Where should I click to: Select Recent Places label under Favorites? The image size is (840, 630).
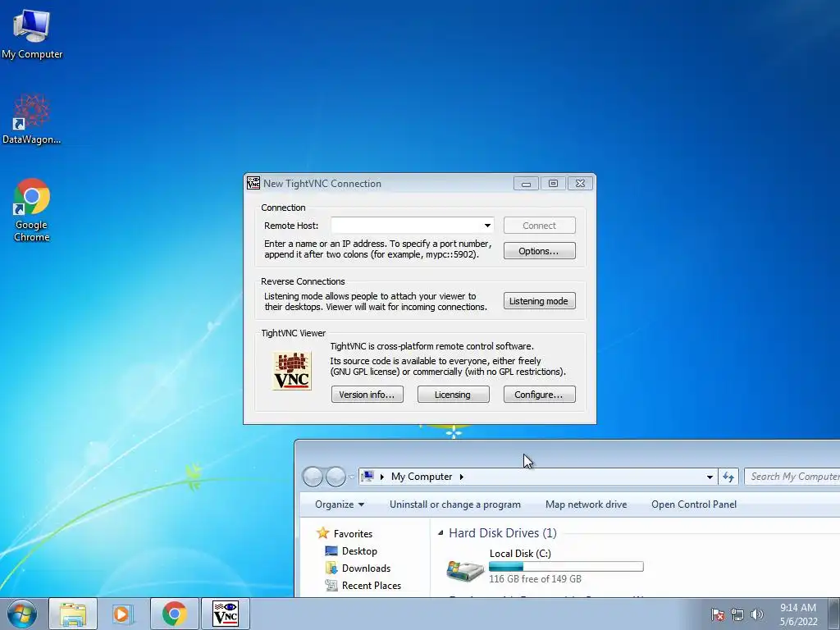372,585
